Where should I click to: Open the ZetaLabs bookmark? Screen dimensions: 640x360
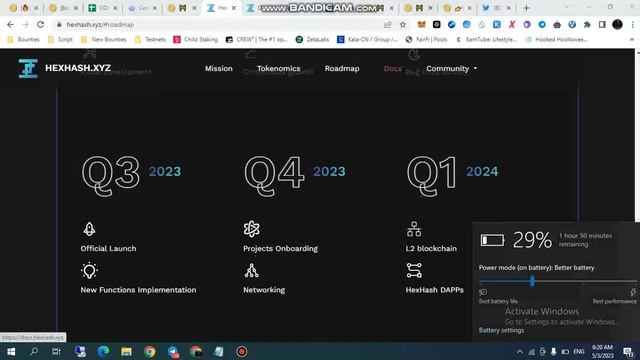pos(312,40)
